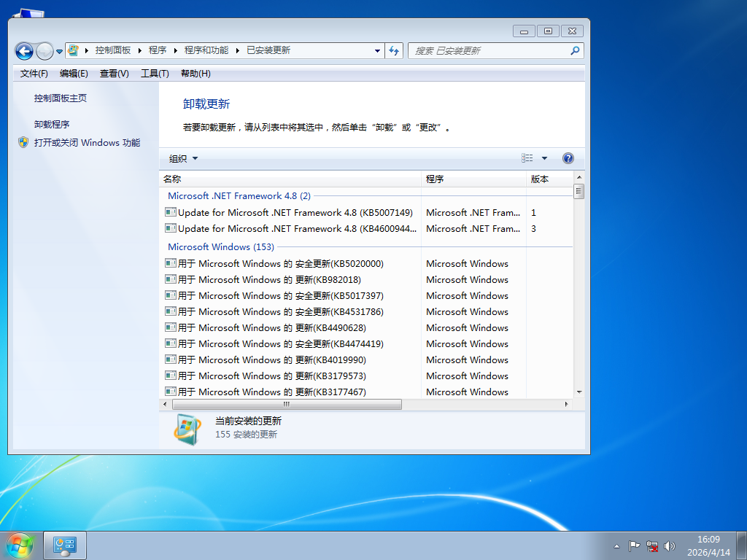Image resolution: width=747 pixels, height=560 pixels.
Task: Open the address bar dropdown arrow
Action: 377,50
